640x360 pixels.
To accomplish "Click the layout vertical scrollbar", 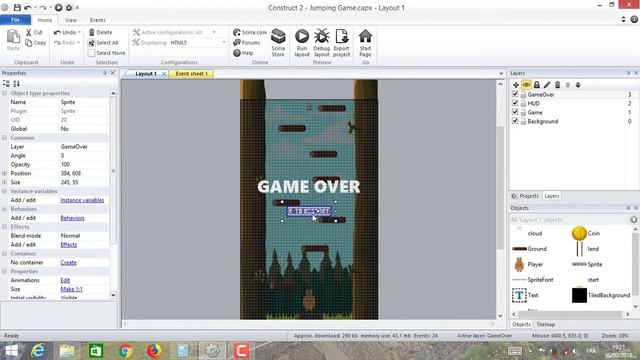I will tap(500, 188).
